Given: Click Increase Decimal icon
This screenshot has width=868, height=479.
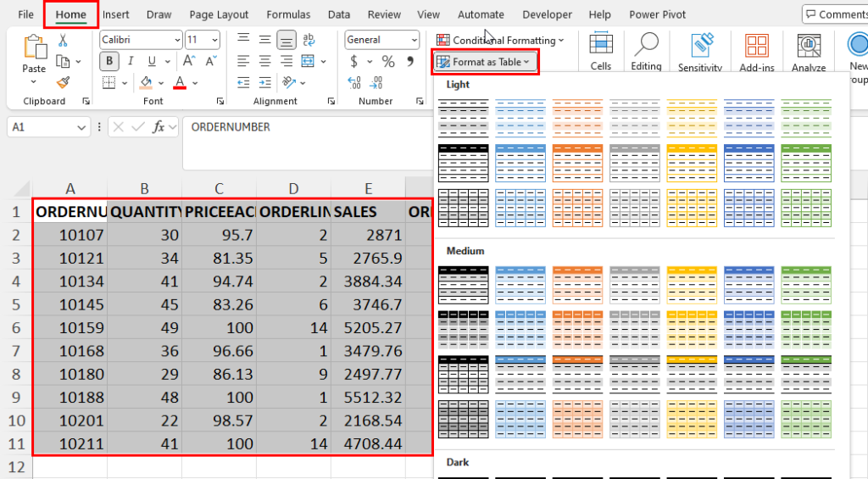Looking at the screenshot, I should tap(354, 82).
